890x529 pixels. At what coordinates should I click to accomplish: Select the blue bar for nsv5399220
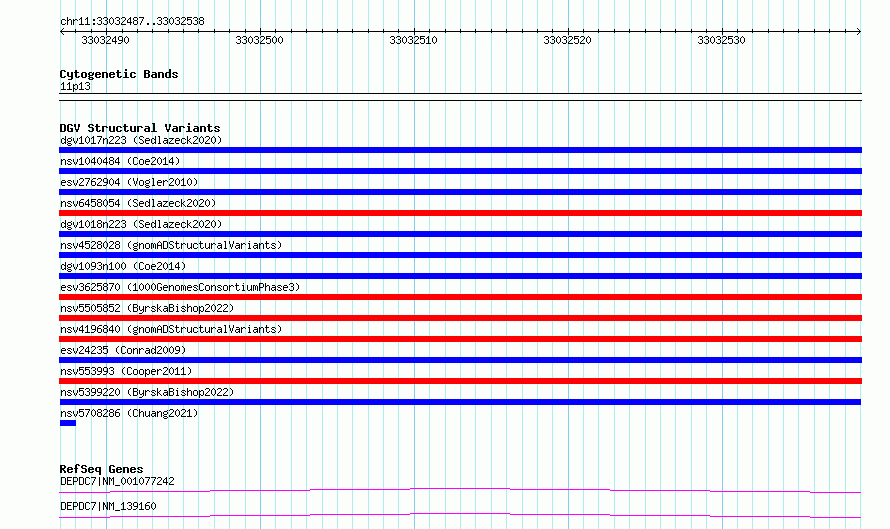pos(460,402)
